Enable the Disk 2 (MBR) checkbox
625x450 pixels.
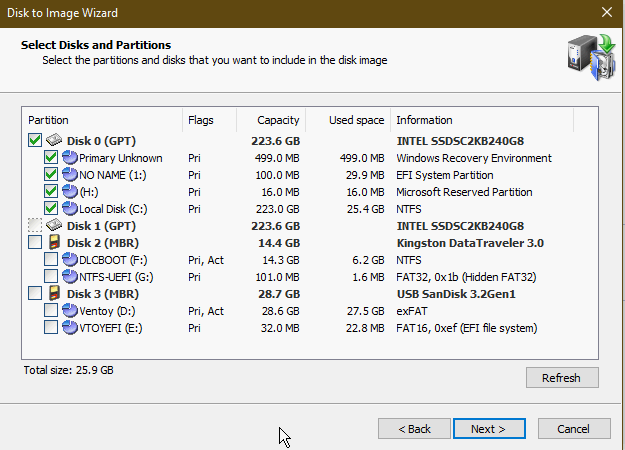35,243
